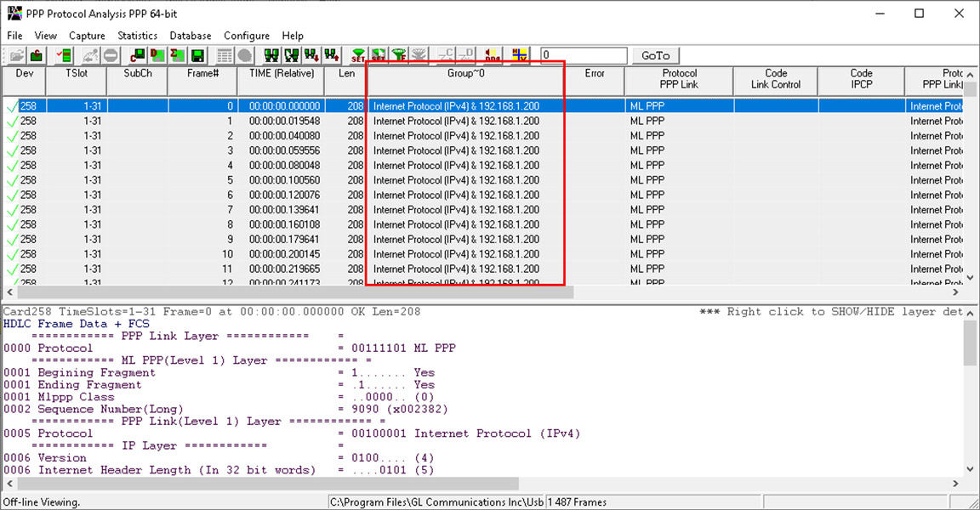
Task: Click the sigma statistics view toolbar icon
Action: pyautogui.click(x=178, y=55)
